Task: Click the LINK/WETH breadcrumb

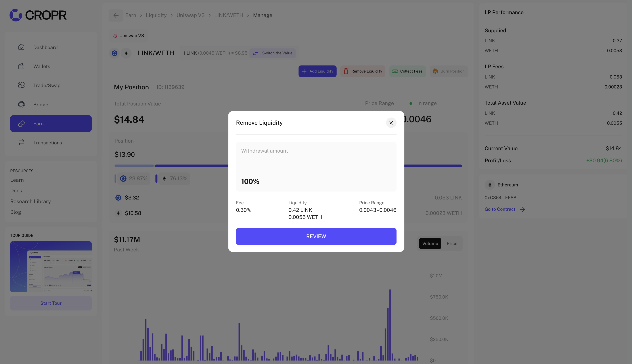Action: pos(229,15)
